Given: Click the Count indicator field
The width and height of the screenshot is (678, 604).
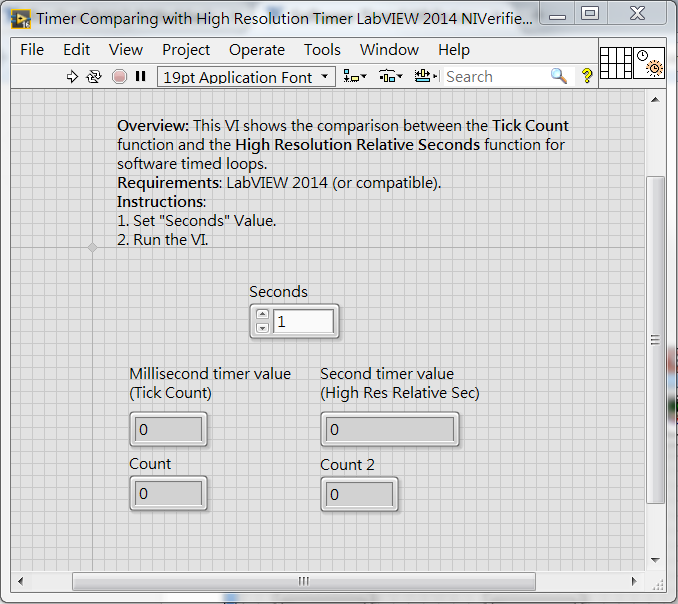Looking at the screenshot, I should (x=169, y=493).
